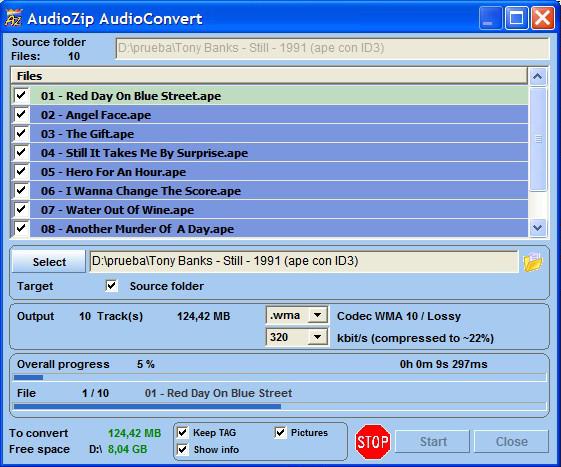Screen dimensions: 561x467
Task: Click the Overall progress bar
Action: 280,377
